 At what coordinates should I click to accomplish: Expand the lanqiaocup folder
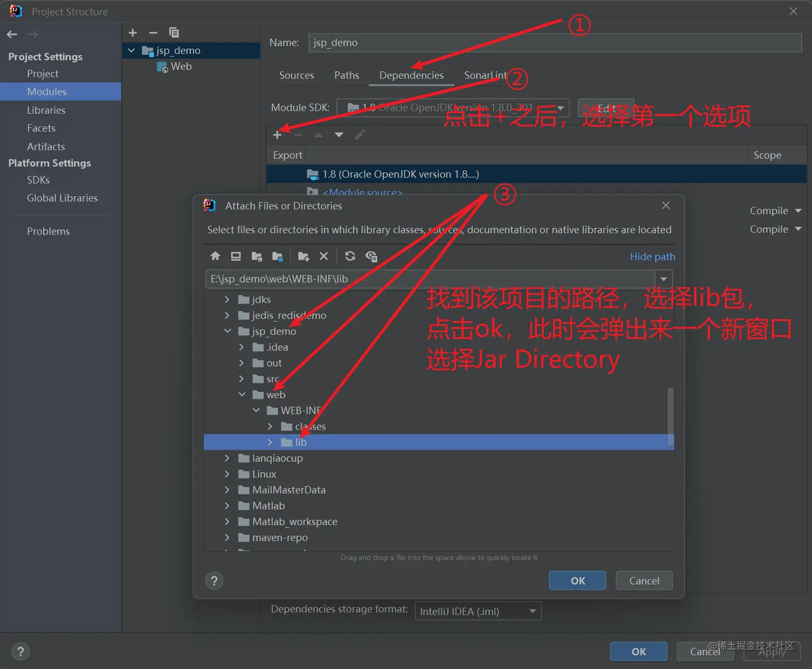pos(227,458)
